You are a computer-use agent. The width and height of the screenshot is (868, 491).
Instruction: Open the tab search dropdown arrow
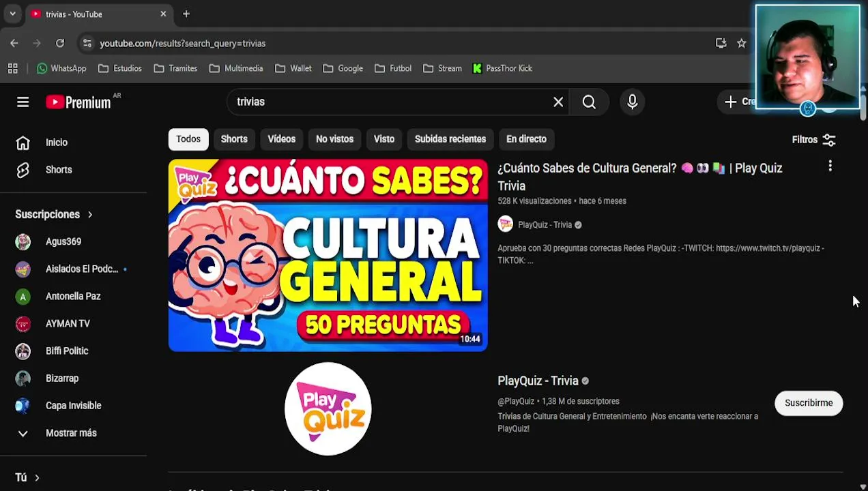click(12, 14)
